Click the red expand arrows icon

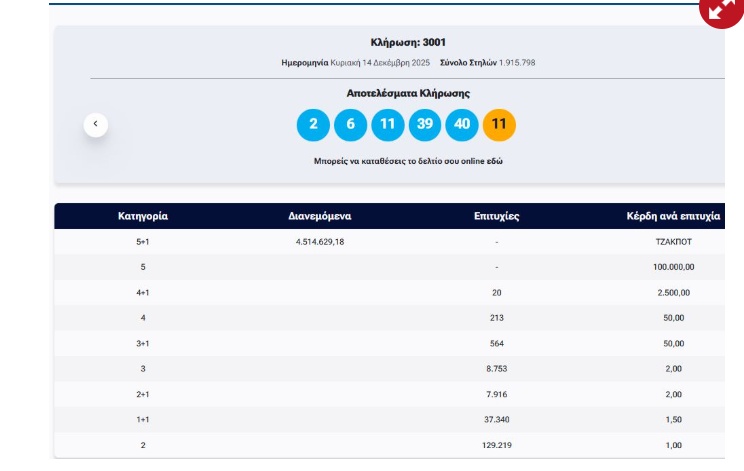[722, 10]
